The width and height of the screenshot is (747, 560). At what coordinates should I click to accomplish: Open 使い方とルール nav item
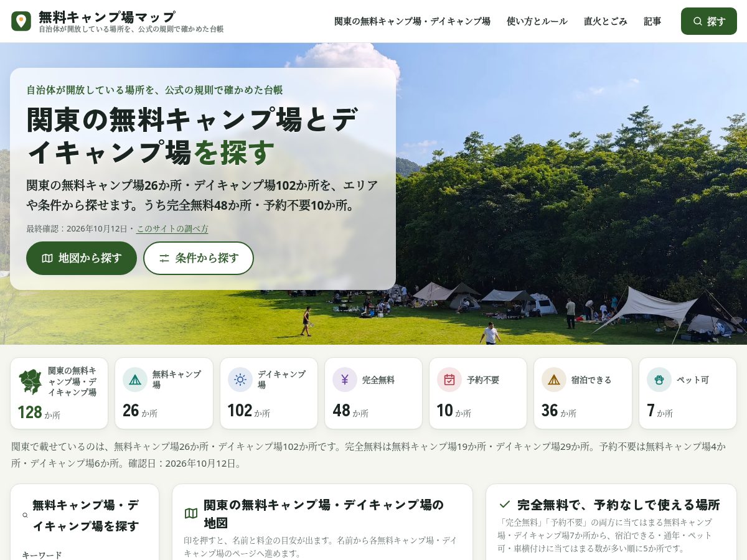click(x=537, y=21)
